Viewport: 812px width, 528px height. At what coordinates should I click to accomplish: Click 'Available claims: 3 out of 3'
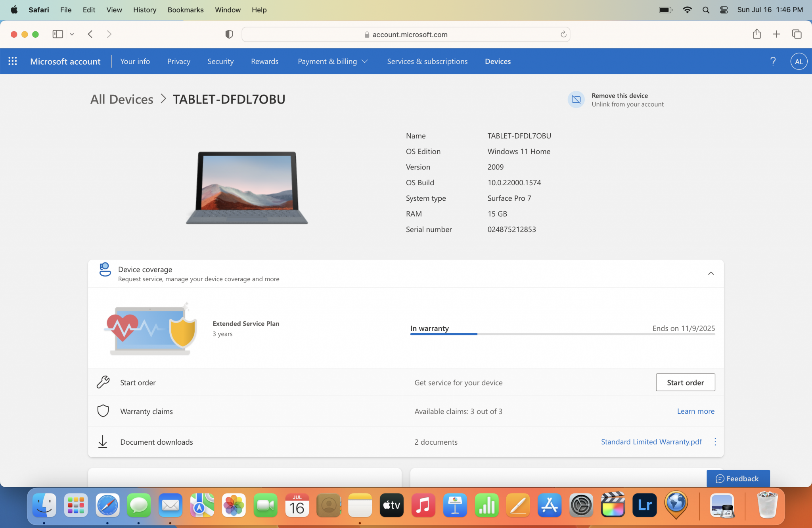click(x=458, y=411)
